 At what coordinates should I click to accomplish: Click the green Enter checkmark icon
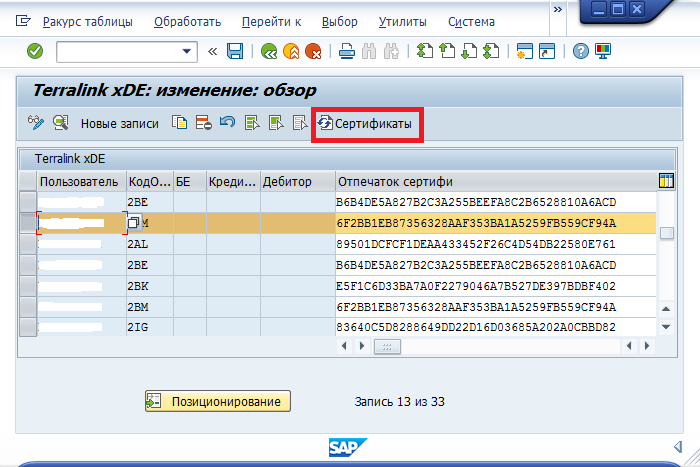(x=35, y=51)
